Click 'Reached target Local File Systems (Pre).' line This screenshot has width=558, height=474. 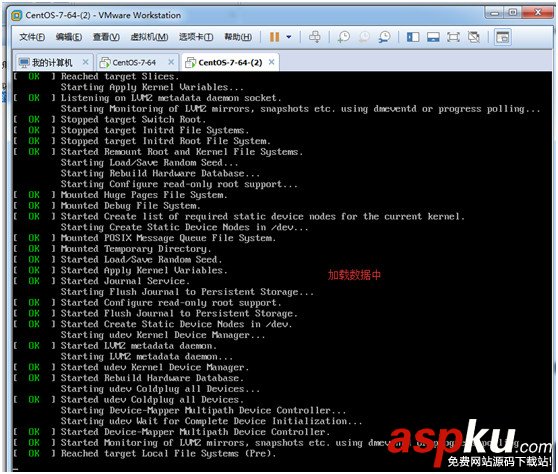click(x=168, y=453)
